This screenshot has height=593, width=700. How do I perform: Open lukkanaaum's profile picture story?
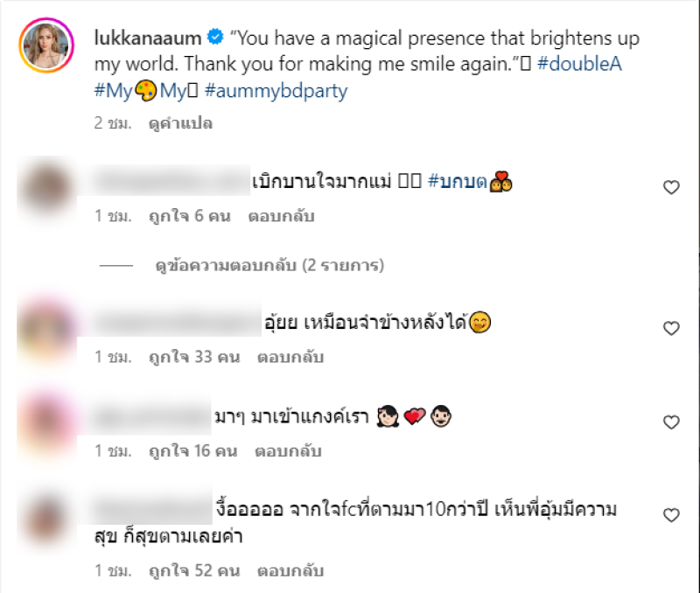pyautogui.click(x=46, y=45)
